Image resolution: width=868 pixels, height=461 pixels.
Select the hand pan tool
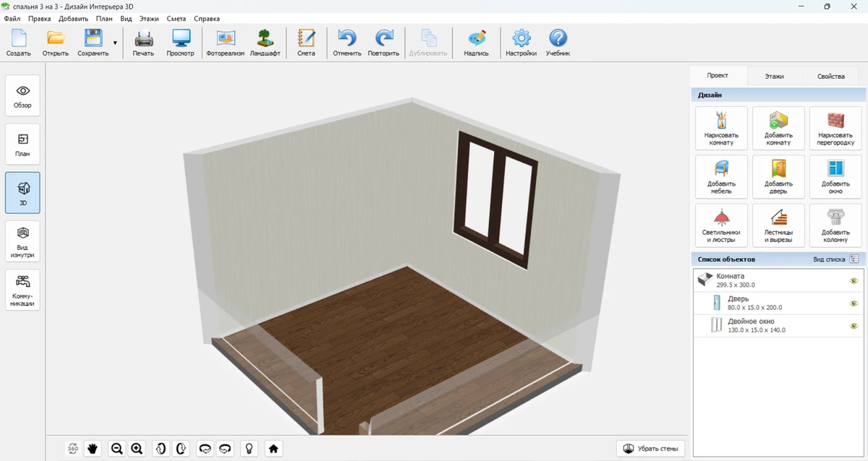click(x=93, y=449)
